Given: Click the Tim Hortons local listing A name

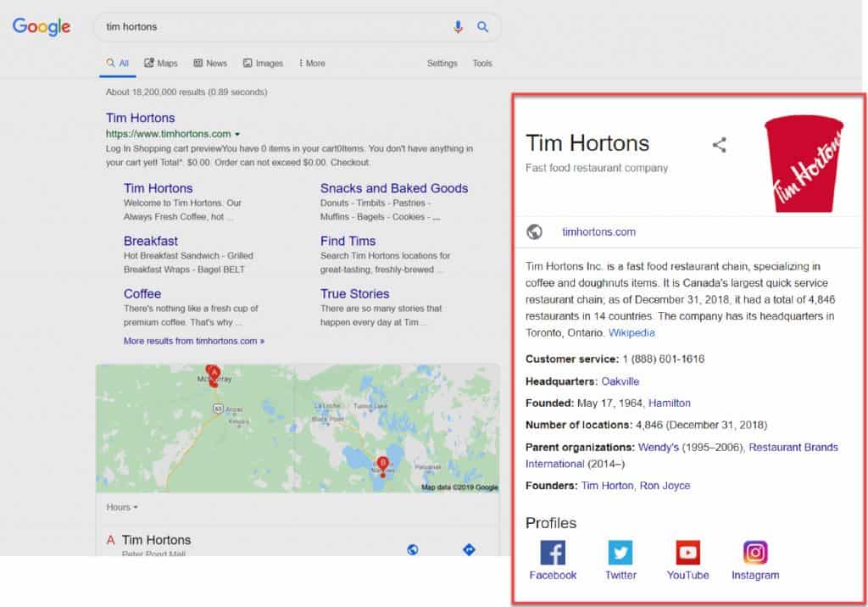Looking at the screenshot, I should 156,540.
